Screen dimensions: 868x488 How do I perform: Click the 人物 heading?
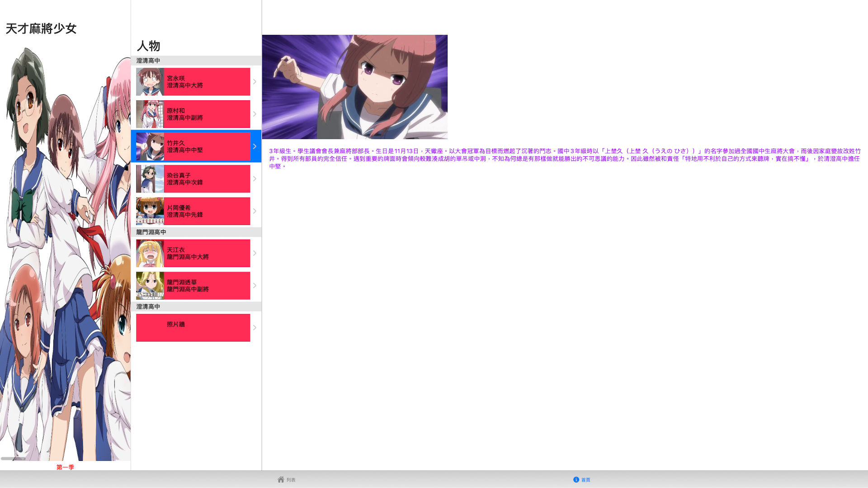[x=148, y=46]
